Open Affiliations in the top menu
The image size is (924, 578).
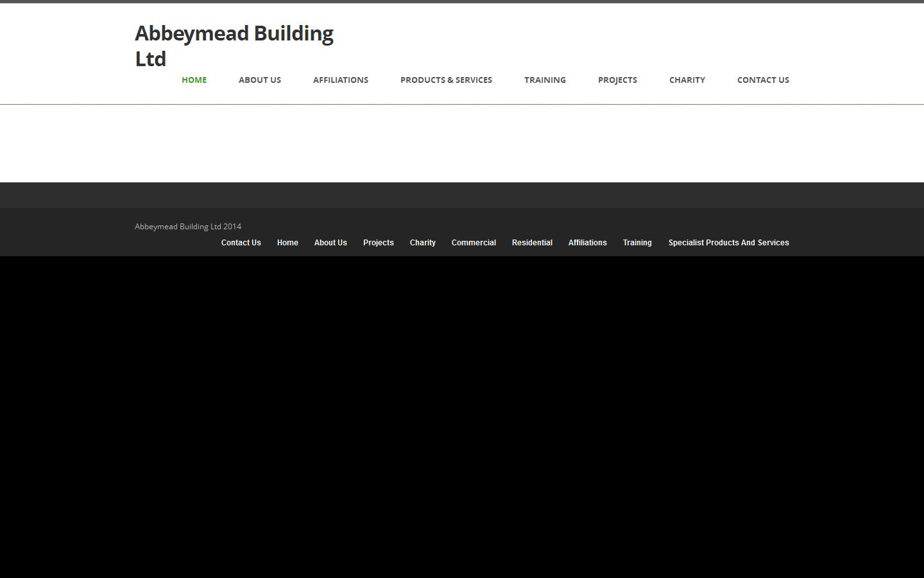[341, 80]
